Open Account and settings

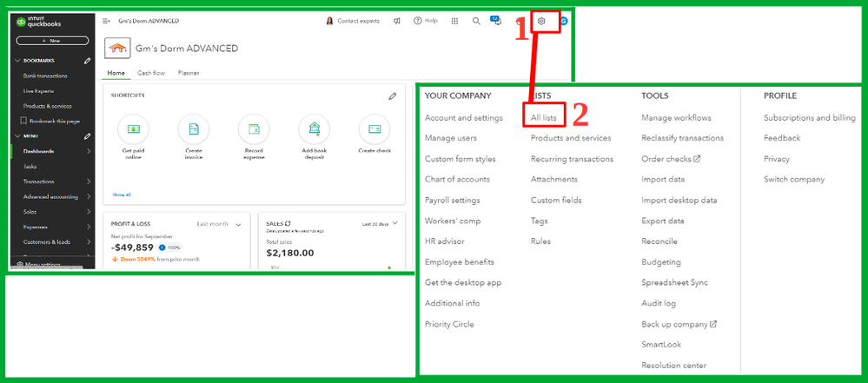464,118
